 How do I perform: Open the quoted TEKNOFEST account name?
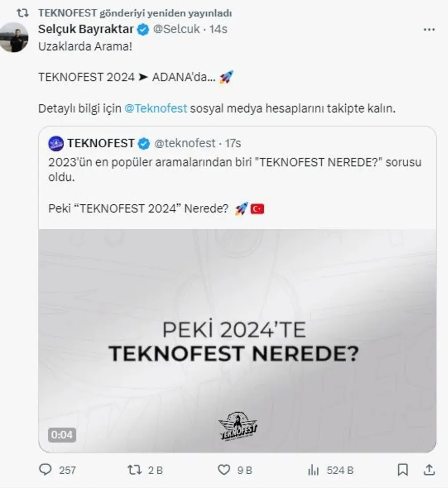[101, 144]
